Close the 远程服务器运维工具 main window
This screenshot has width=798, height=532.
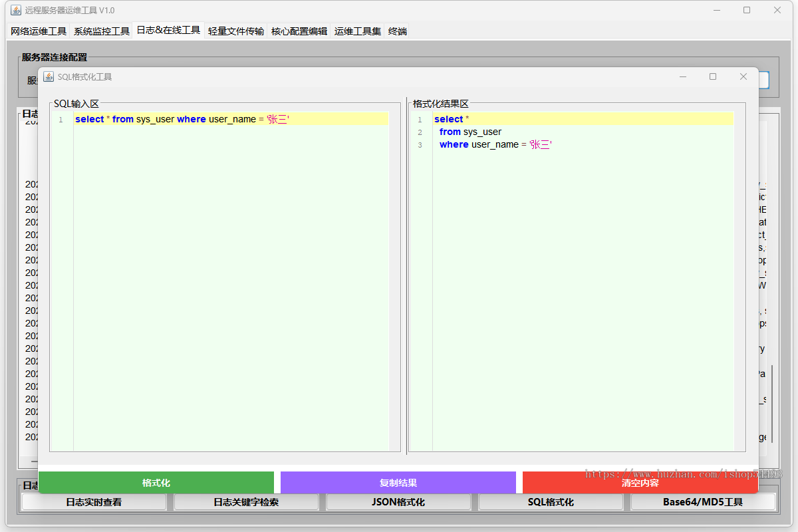point(777,10)
